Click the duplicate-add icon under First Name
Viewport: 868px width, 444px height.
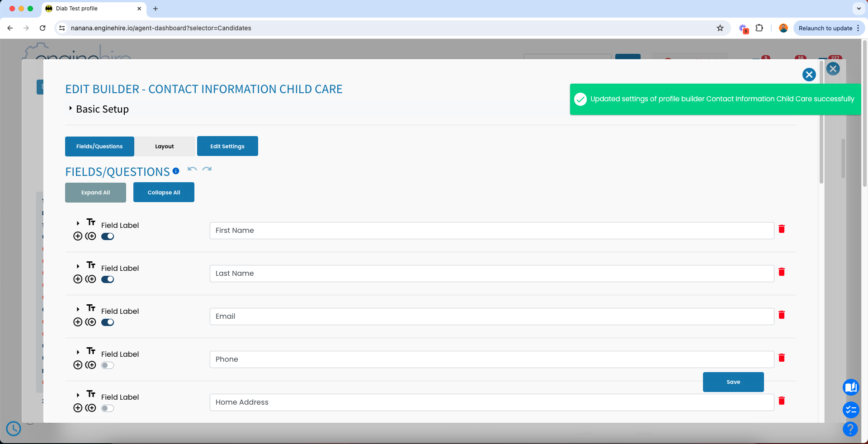click(90, 236)
